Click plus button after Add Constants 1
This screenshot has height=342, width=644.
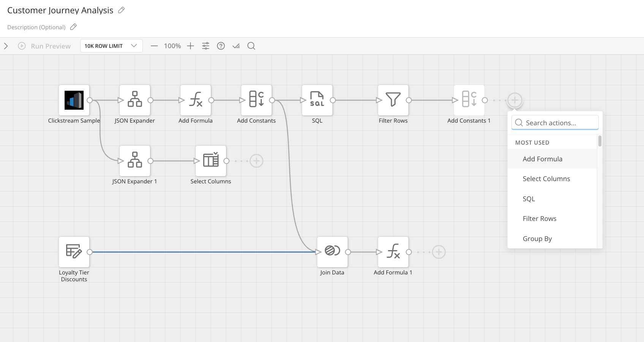click(x=515, y=100)
